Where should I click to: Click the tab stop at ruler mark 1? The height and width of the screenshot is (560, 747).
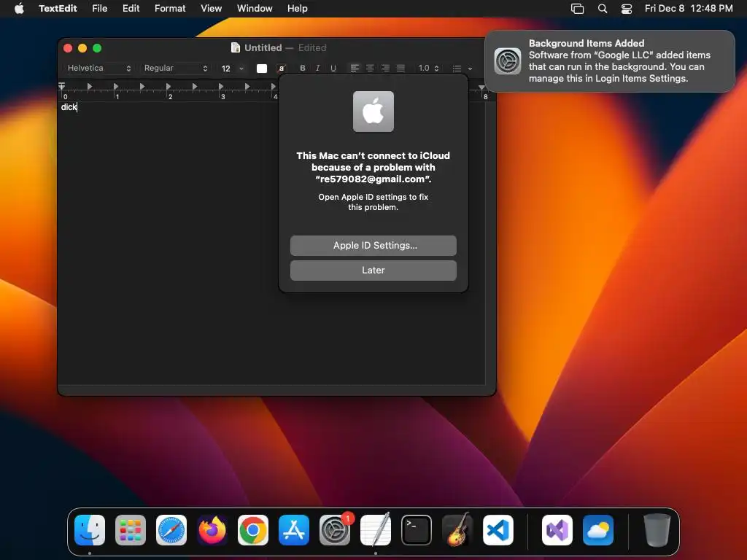(x=115, y=86)
